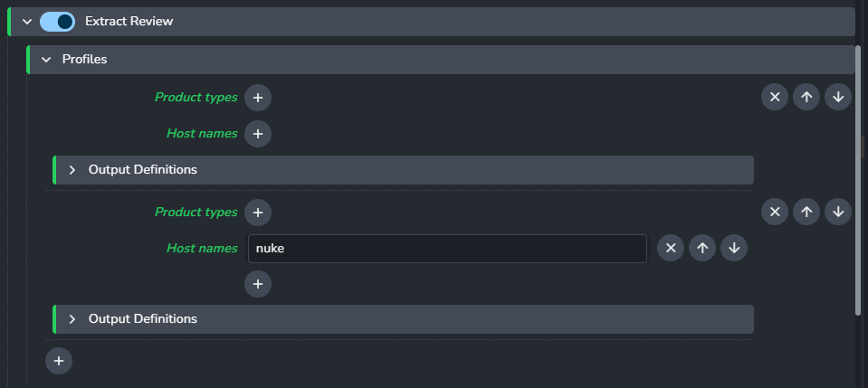Viewport: 868px width, 388px height.
Task: Collapse the Profiles section
Action: coord(46,59)
